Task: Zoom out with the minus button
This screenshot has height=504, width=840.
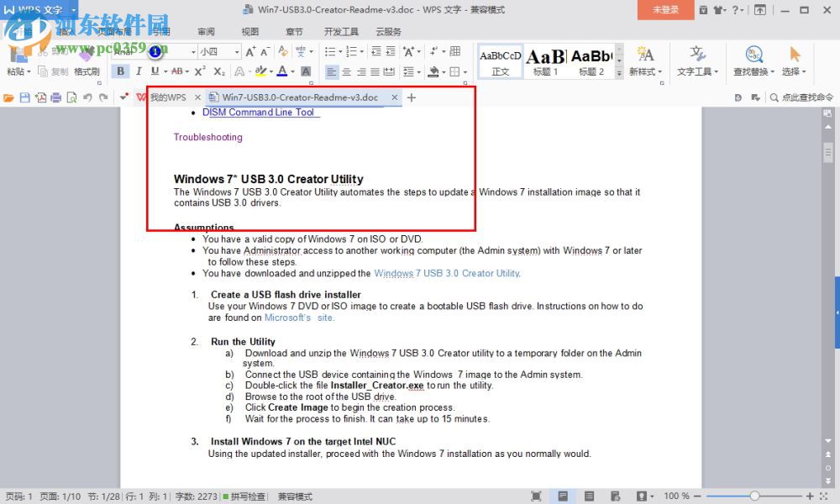Action: click(x=697, y=496)
